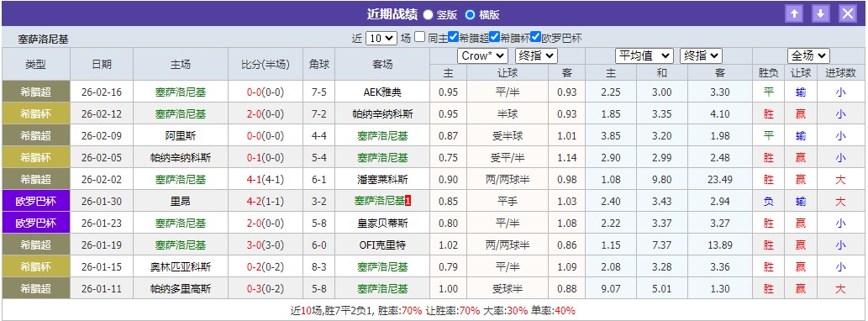Click the 大率:30% summary text
This screenshot has width=868, height=321.
click(x=504, y=310)
